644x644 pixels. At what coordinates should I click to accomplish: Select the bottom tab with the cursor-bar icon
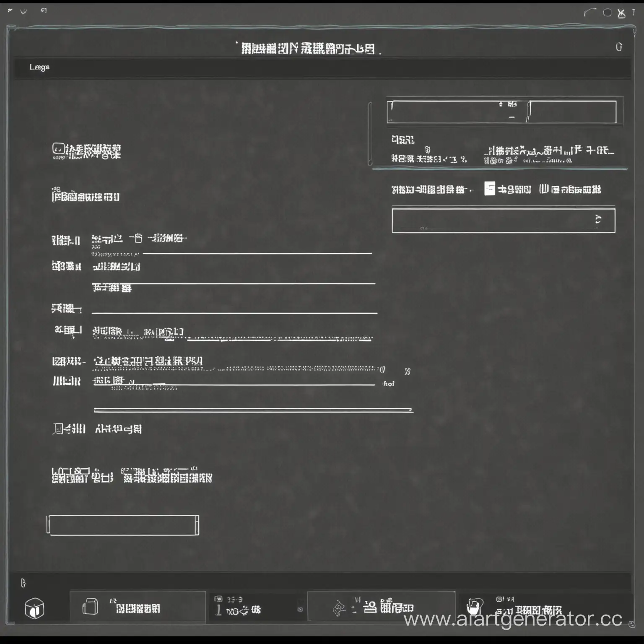[257, 607]
